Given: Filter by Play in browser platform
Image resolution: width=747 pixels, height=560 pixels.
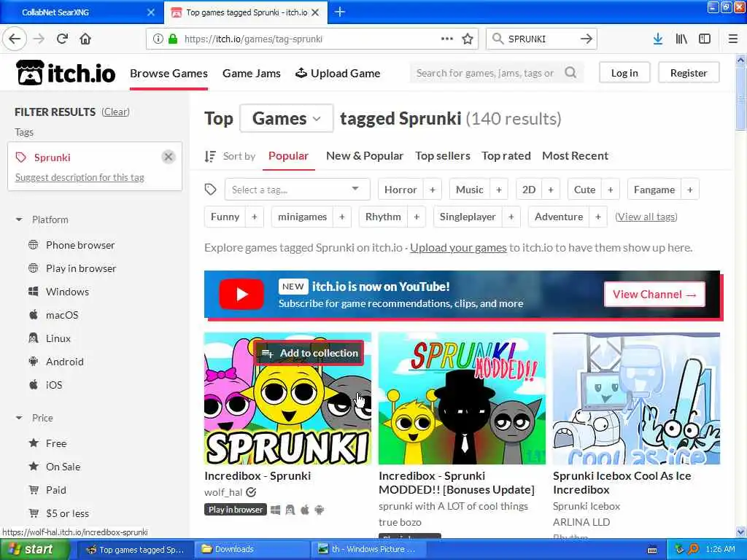Looking at the screenshot, I should (x=81, y=268).
